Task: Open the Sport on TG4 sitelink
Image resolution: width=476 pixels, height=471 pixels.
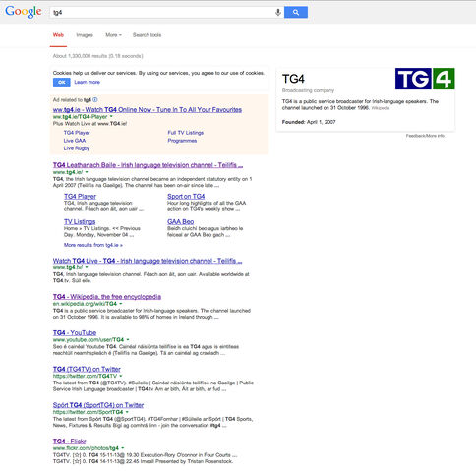Action: point(186,196)
